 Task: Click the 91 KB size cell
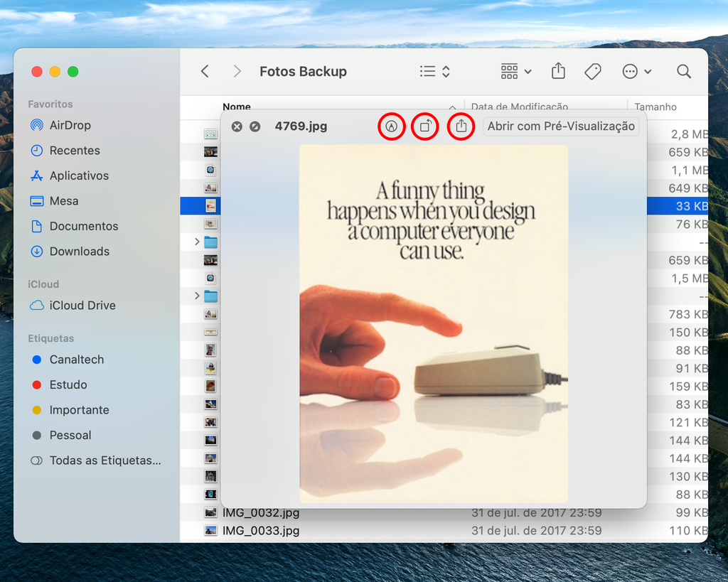coord(691,369)
